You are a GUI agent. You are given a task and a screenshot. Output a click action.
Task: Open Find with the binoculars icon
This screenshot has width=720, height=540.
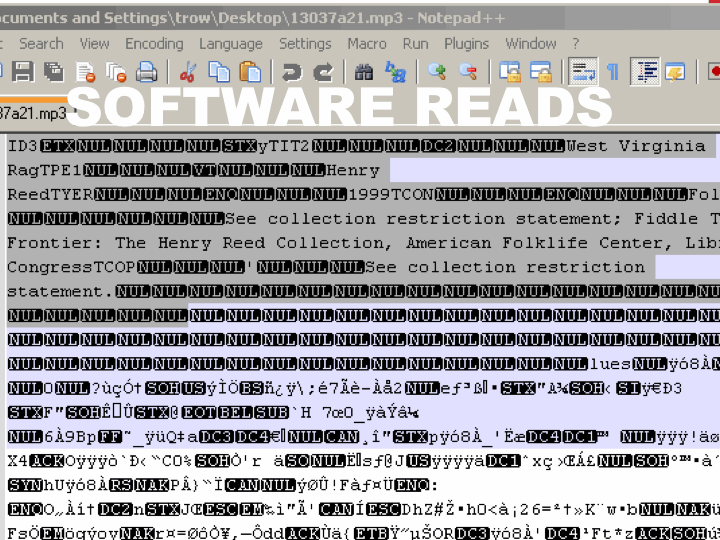tap(364, 72)
